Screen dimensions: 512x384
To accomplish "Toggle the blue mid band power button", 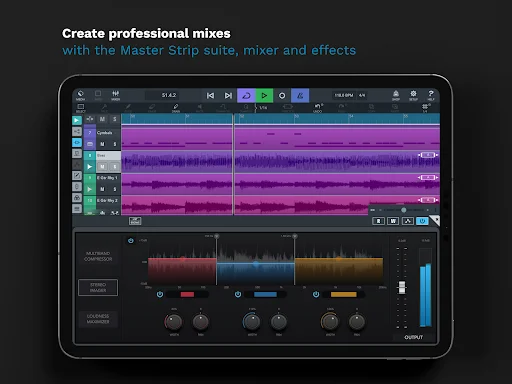I will (x=238, y=294).
